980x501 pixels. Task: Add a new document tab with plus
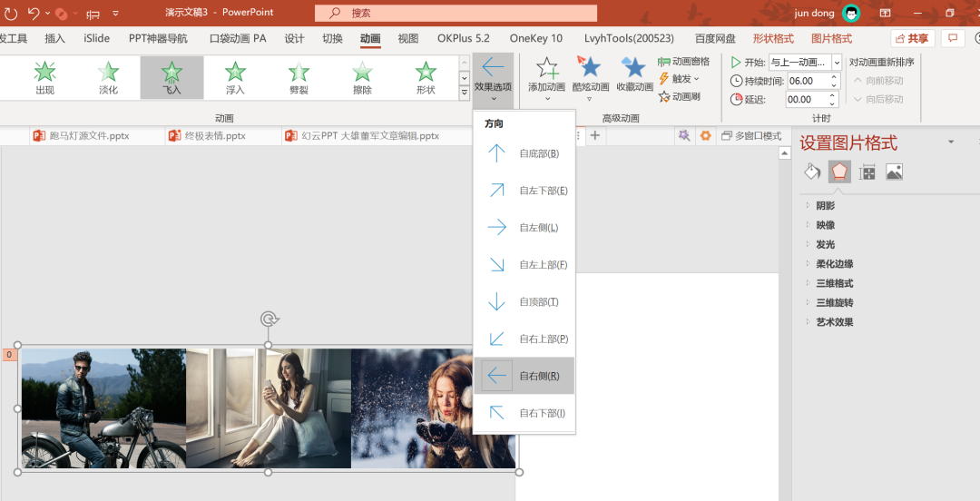595,135
